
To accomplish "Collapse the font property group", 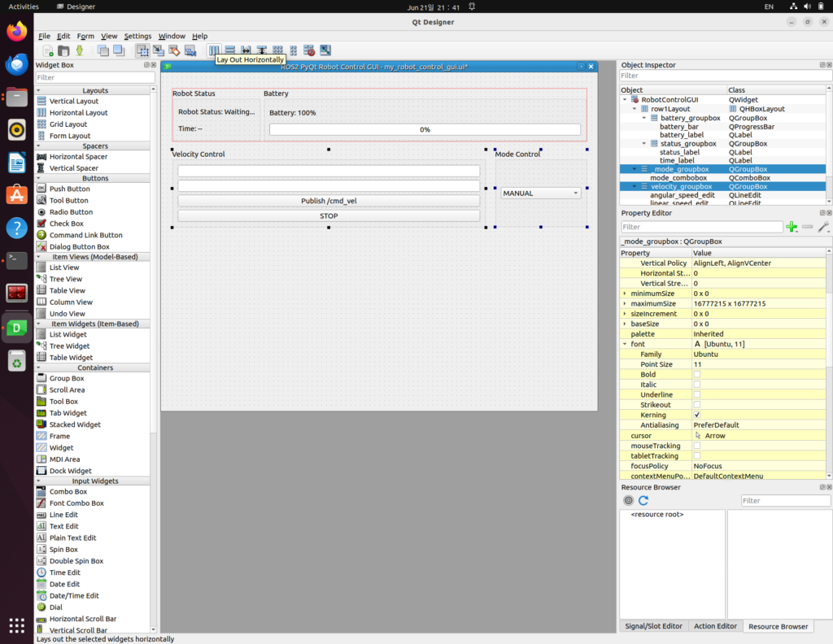I will coord(625,344).
